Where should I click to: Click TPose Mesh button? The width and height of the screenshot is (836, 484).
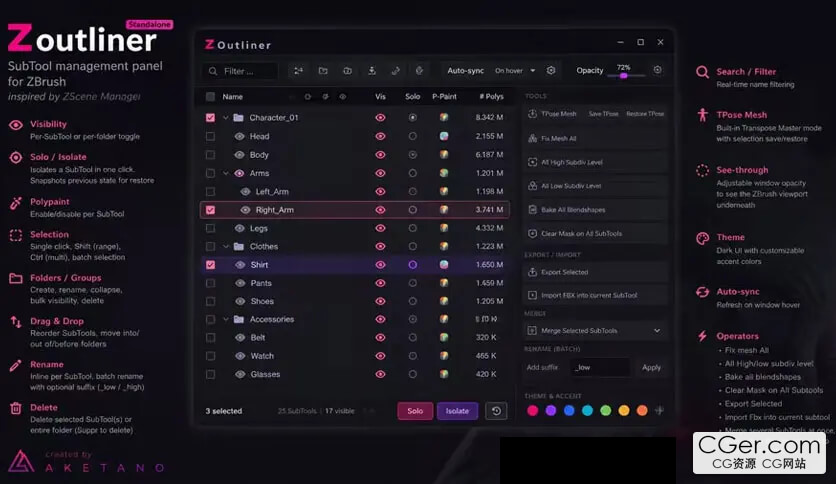pyautogui.click(x=552, y=114)
